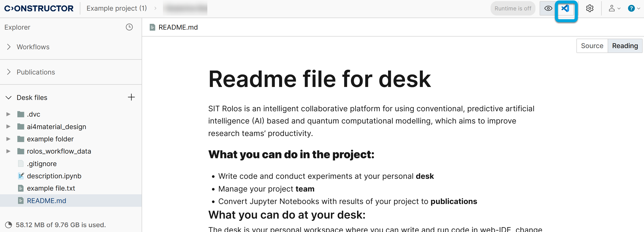
Task: Click the Example project (1) breadcrumb
Action: coord(116,9)
